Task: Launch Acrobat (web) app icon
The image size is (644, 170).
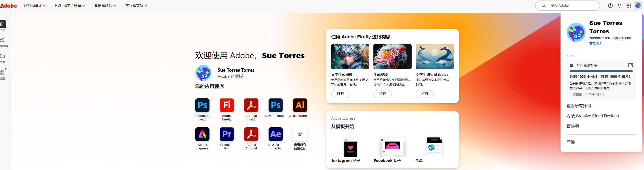Action: coord(251,105)
